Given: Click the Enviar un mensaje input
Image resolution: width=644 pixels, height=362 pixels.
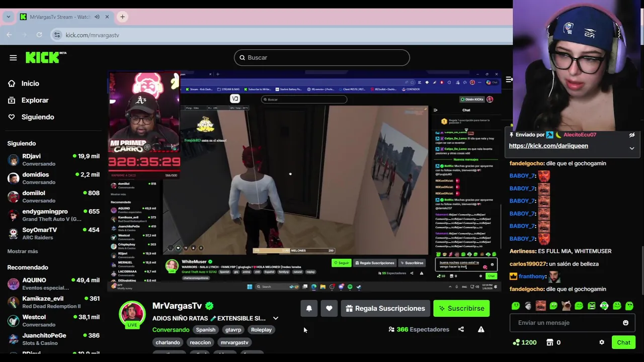Looking at the screenshot, I should click(573, 323).
